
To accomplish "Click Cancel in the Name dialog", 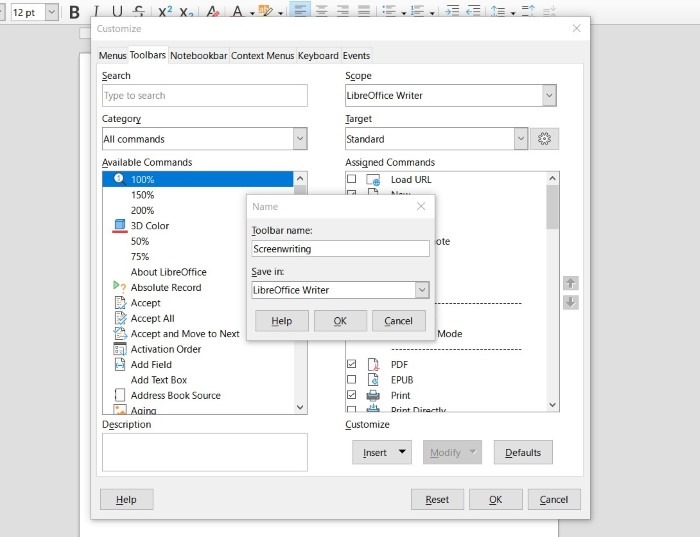I will [x=399, y=321].
